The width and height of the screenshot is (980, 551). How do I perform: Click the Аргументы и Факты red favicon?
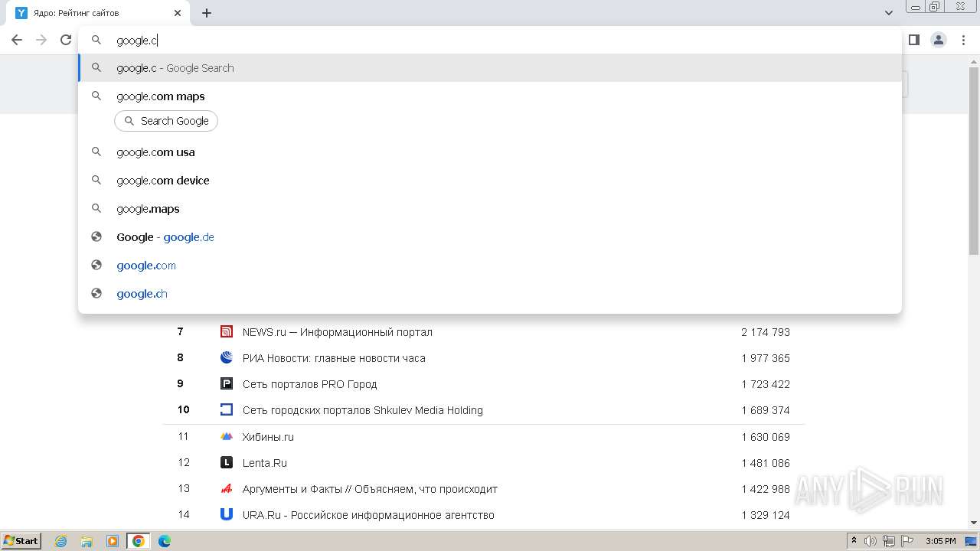[x=227, y=488]
